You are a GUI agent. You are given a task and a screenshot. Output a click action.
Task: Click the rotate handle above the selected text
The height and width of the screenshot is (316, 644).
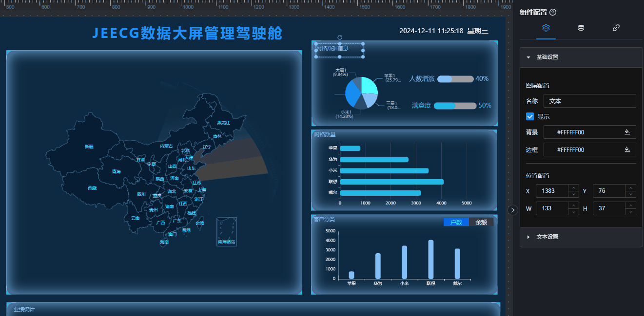(x=340, y=37)
